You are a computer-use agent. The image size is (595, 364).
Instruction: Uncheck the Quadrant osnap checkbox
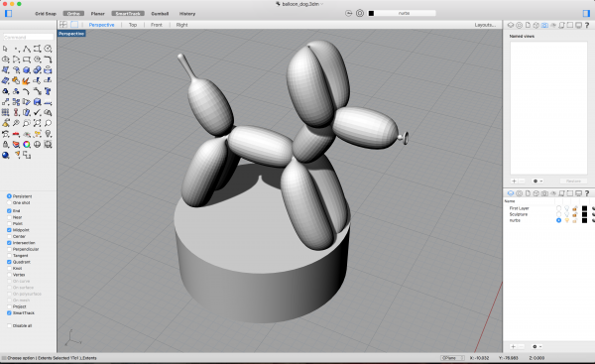[9, 262]
